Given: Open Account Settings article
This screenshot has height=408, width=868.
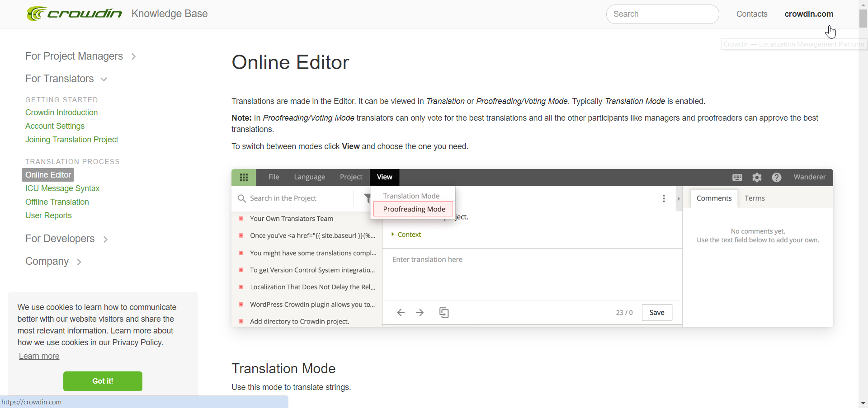Looking at the screenshot, I should point(55,126).
